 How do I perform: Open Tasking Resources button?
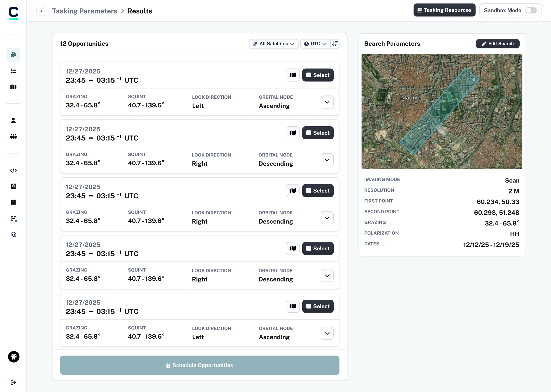click(x=444, y=10)
